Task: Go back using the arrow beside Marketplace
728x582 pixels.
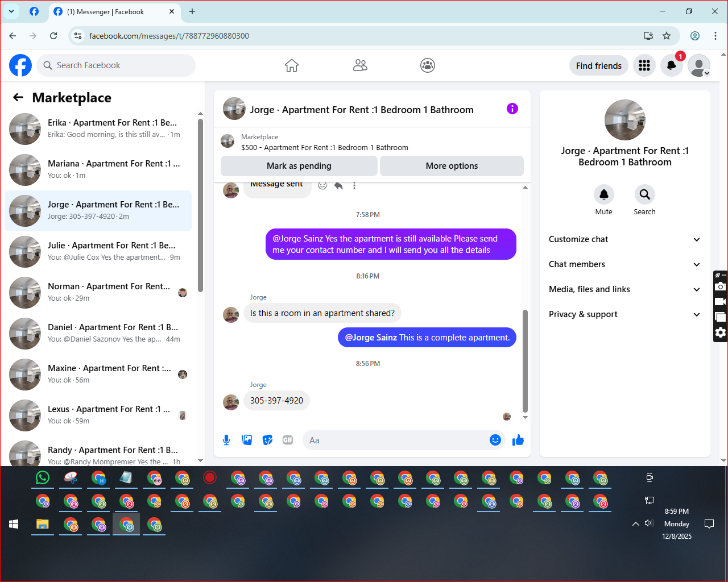Action: [18, 98]
